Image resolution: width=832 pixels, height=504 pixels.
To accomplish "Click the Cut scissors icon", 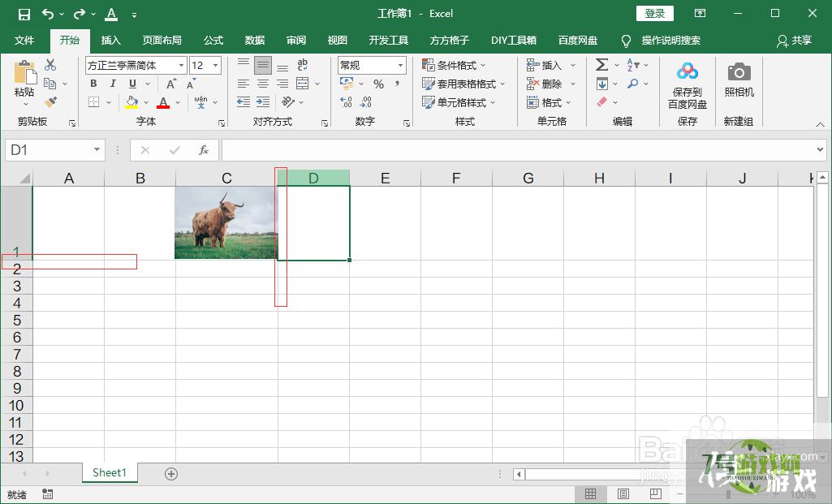I will [50, 65].
